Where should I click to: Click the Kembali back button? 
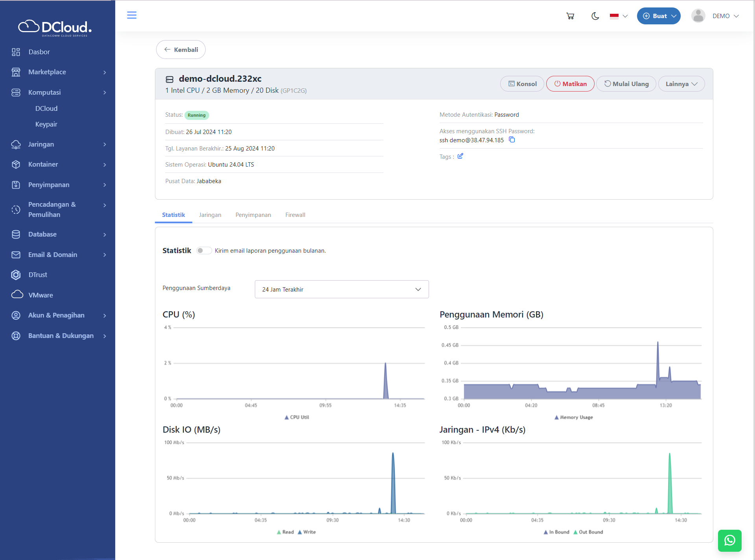(x=181, y=50)
